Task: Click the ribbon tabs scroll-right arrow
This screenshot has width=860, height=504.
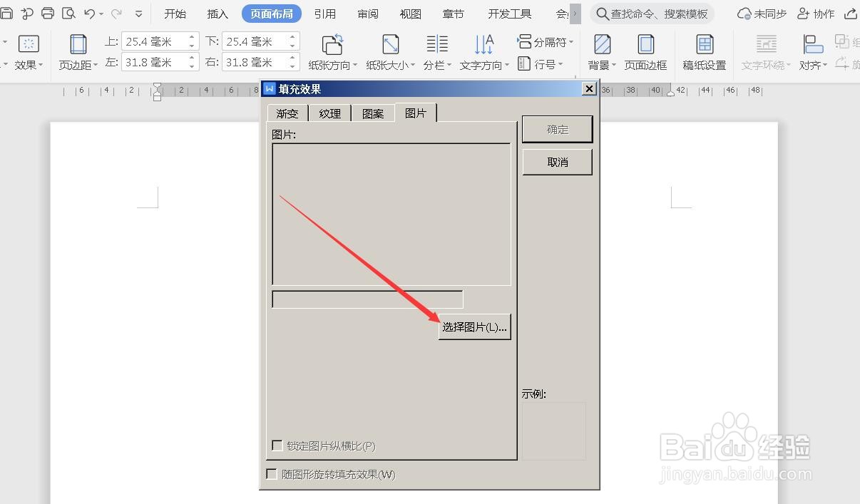Action: point(575,14)
